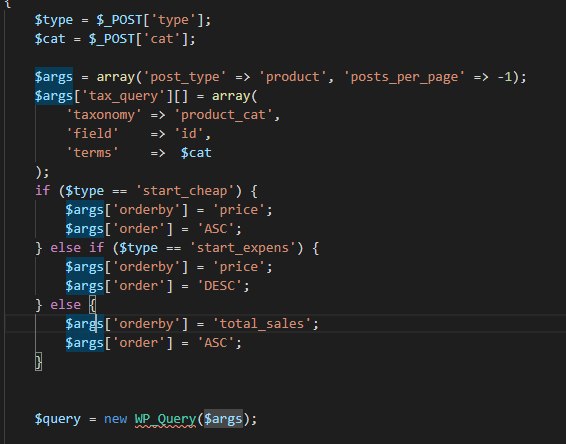Screen dimensions: 566x444
Task: Click 'id' value text
Action: coord(189,134)
